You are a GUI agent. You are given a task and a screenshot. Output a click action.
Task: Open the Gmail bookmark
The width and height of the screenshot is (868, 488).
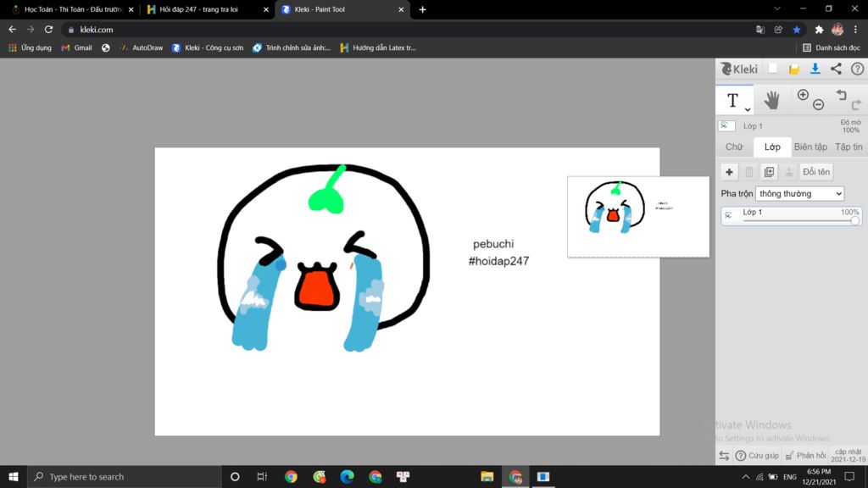click(x=76, y=47)
